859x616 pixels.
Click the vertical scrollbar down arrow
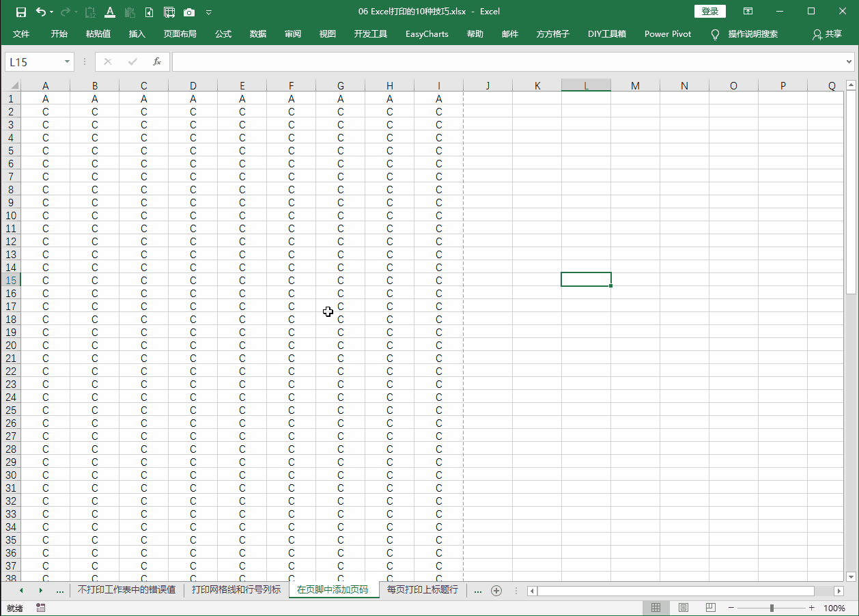point(851,576)
